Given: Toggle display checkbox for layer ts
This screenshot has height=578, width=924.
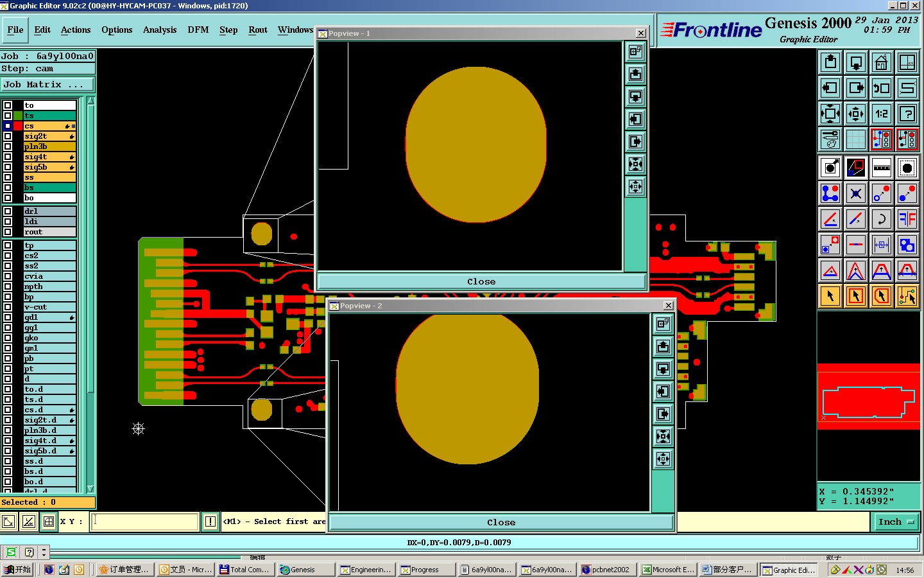Looking at the screenshot, I should point(8,116).
